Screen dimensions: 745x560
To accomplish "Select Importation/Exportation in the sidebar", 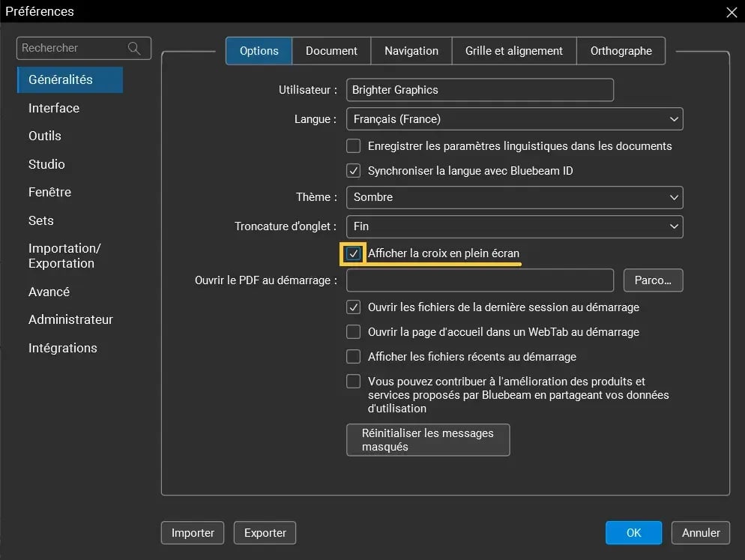I will pyautogui.click(x=64, y=256).
